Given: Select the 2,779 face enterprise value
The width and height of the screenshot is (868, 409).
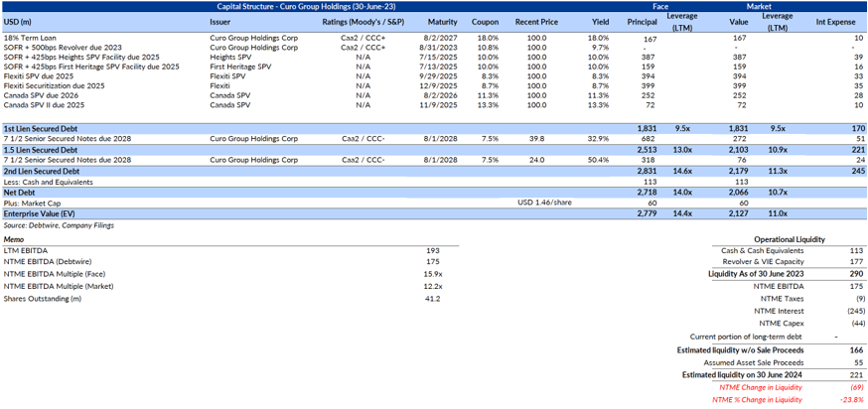Looking at the screenshot, I should pyautogui.click(x=648, y=213).
